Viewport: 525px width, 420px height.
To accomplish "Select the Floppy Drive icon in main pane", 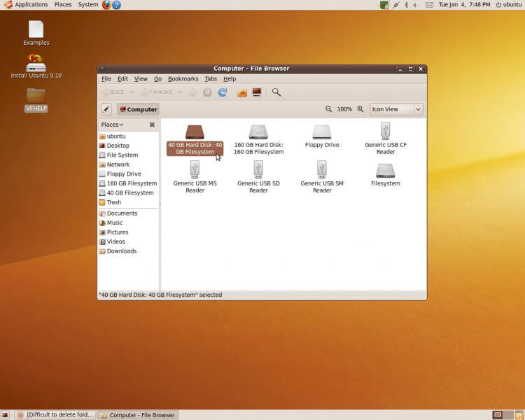I will click(x=322, y=132).
